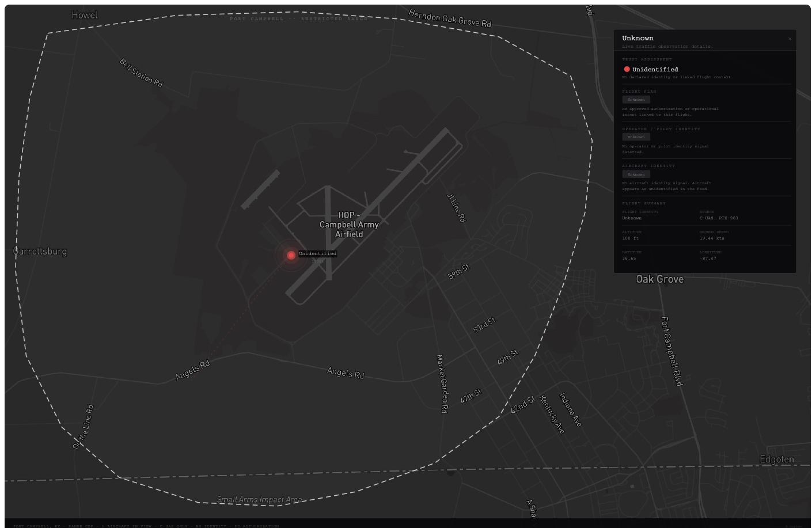Click Flight Identity value 'Unknown' in summary
Image resolution: width=812 pixels, height=528 pixels.
pos(632,218)
